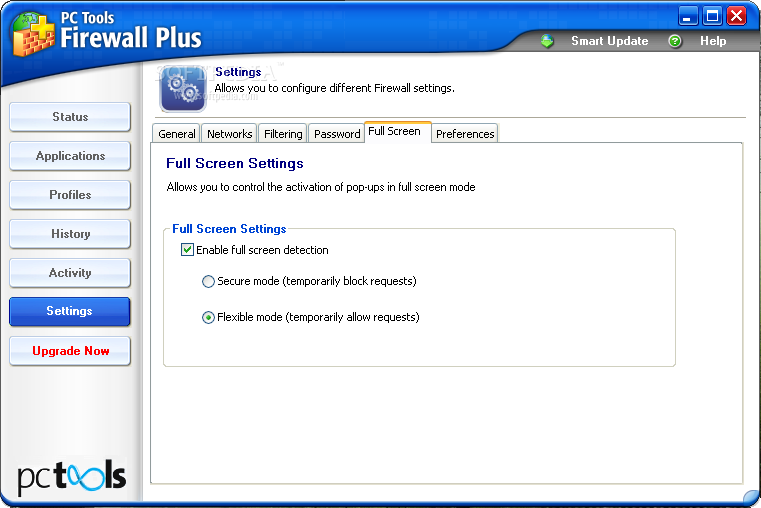This screenshot has height=508, width=761.
Task: Enable full screen detection checkbox
Action: (x=187, y=250)
